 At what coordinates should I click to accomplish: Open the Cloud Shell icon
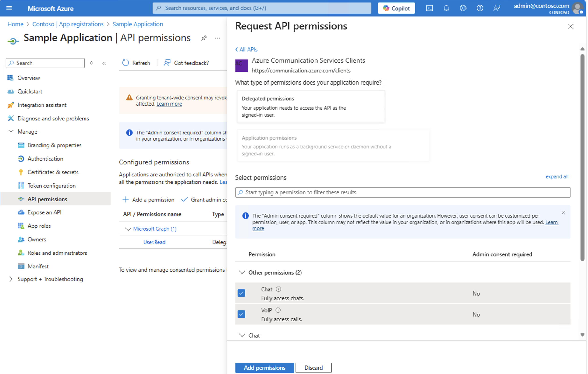[x=429, y=8]
